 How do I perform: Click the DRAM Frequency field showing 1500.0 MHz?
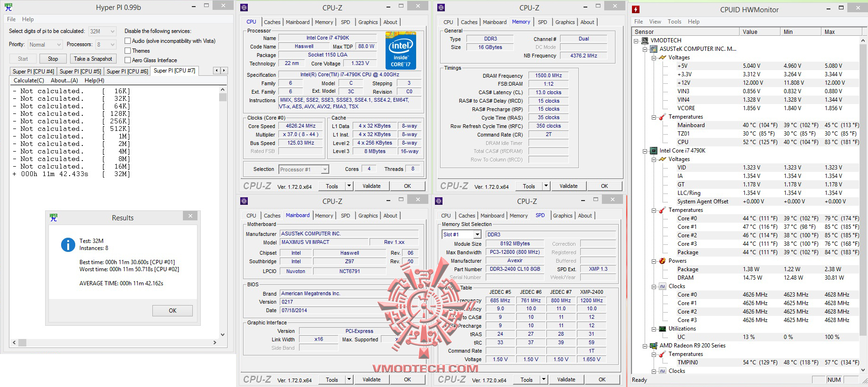pyautogui.click(x=548, y=76)
